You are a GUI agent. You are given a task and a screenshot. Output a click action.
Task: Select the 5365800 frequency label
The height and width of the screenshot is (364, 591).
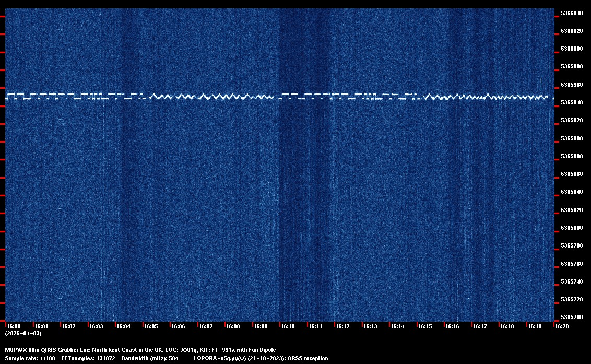(572, 228)
